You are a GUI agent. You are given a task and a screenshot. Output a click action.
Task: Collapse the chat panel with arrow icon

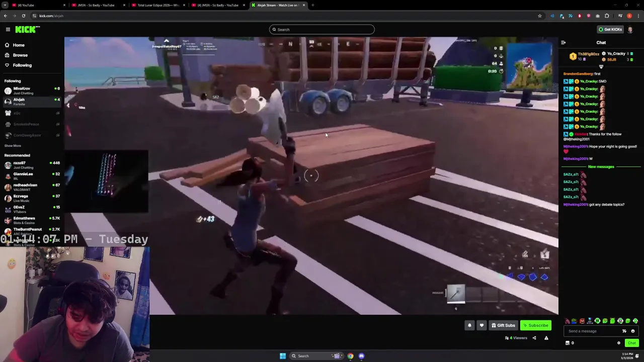[563, 43]
